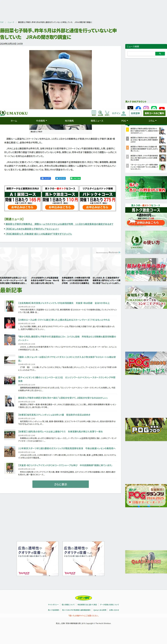
Task: Click thumbnail of Dr.コパ article
Action: (9, 340)
